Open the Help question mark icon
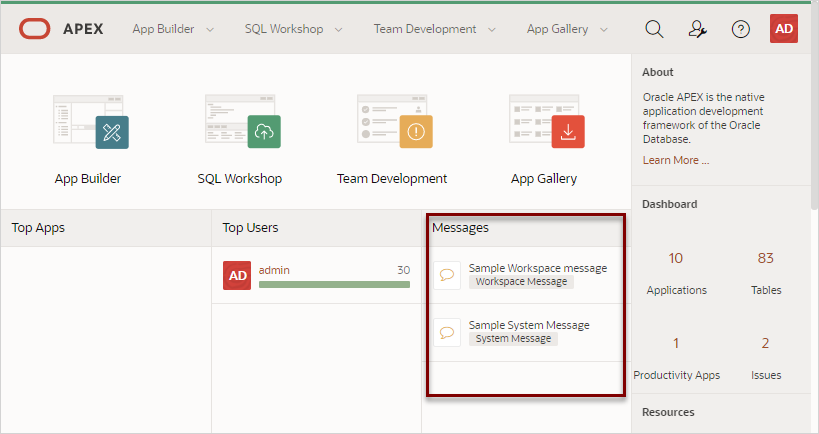The width and height of the screenshot is (819, 434). (x=741, y=29)
